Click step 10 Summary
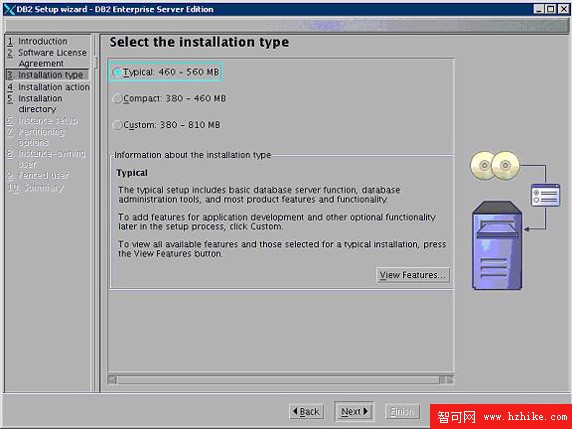The image size is (572, 429). [35, 188]
